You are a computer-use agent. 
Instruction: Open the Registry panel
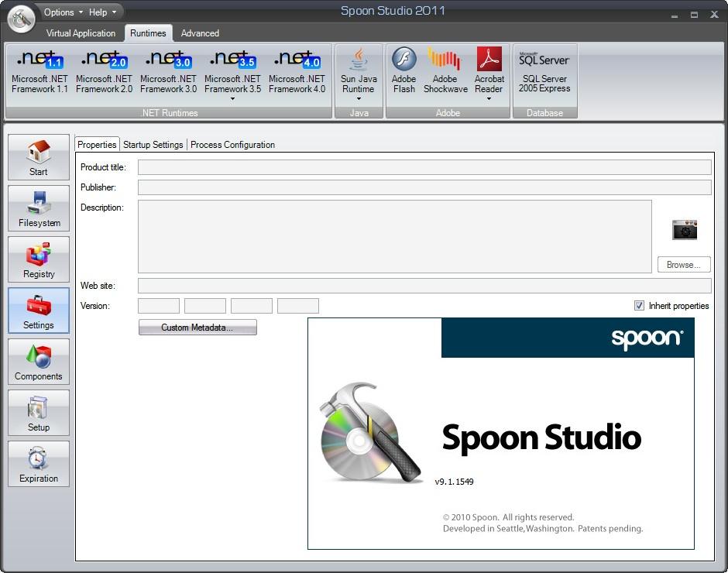coord(39,259)
